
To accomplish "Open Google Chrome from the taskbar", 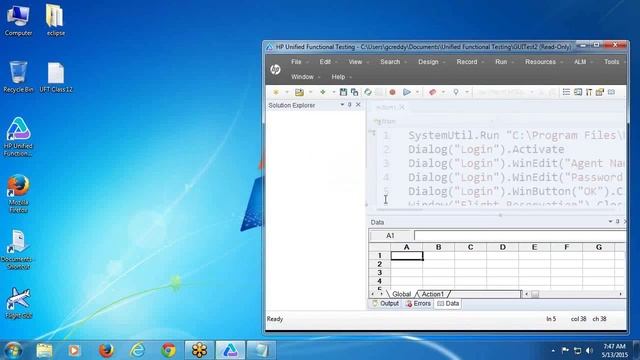I will tap(168, 350).
